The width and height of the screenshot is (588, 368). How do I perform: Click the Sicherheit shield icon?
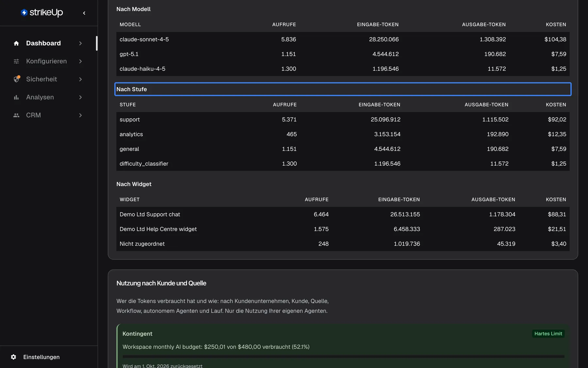[16, 79]
